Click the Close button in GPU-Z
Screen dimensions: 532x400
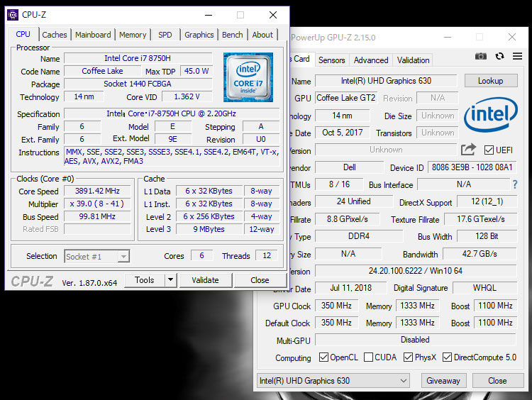click(497, 381)
